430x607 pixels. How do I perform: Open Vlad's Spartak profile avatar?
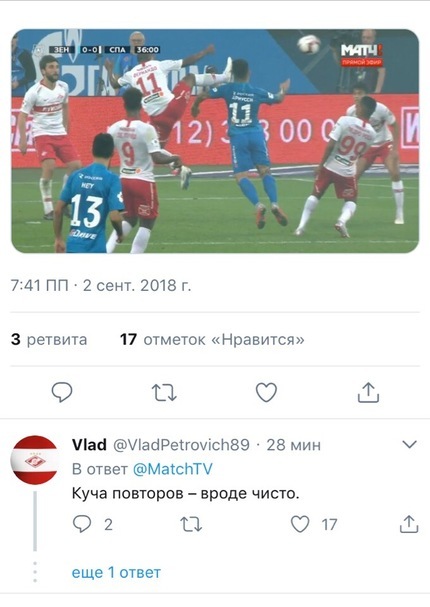(x=34, y=460)
